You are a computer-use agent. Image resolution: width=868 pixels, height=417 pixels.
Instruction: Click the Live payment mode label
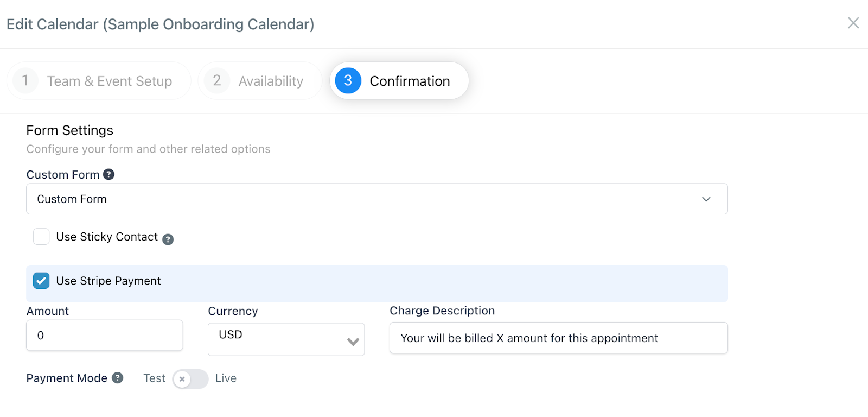(x=226, y=378)
